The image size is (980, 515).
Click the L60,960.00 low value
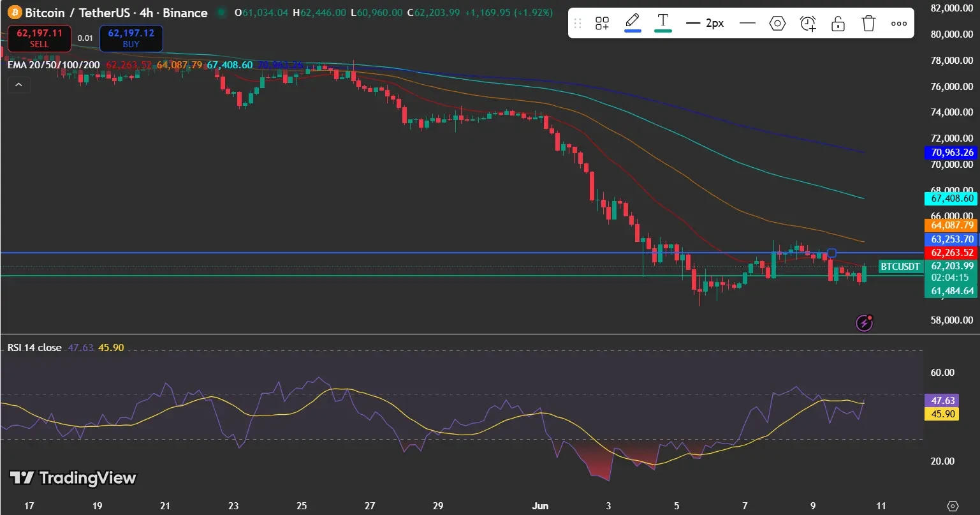[377, 12]
